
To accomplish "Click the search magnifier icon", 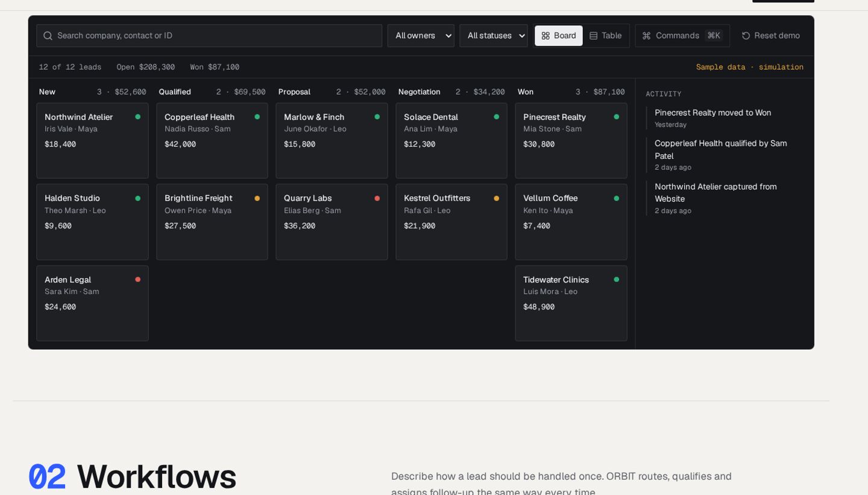I will tap(48, 36).
